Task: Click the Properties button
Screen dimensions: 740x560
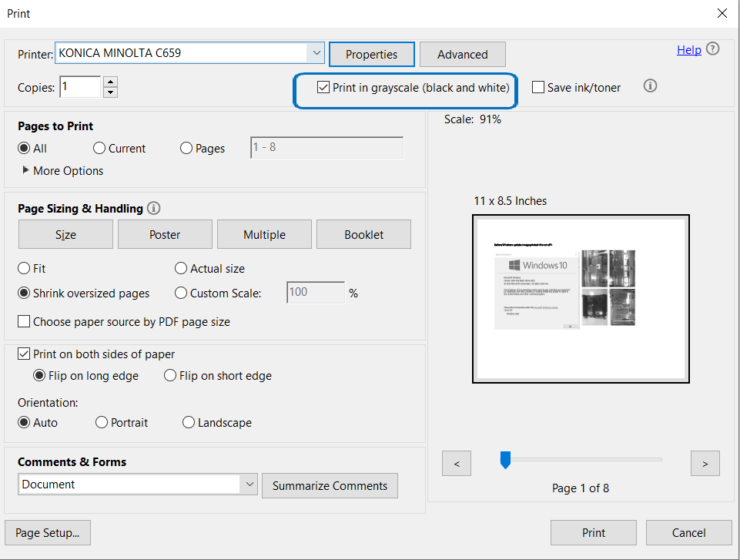Action: (x=371, y=54)
